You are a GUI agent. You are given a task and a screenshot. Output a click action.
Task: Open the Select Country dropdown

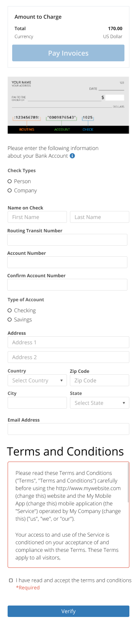pyautogui.click(x=37, y=380)
